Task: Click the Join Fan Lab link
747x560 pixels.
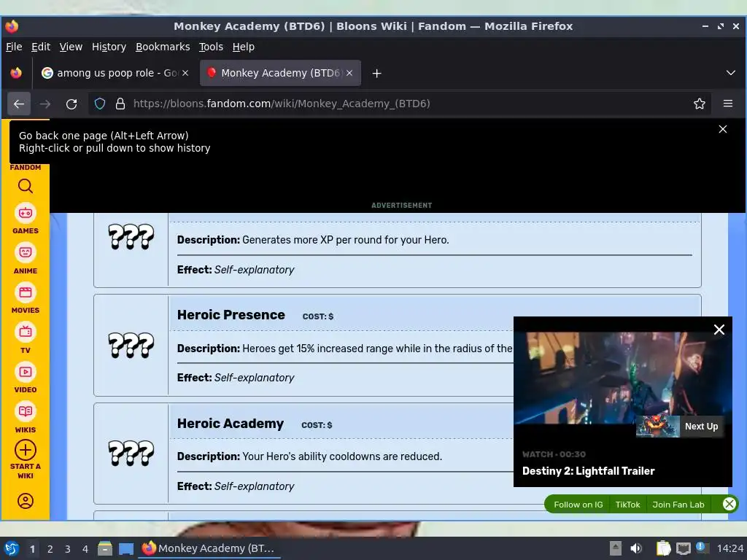Action: [x=678, y=505]
